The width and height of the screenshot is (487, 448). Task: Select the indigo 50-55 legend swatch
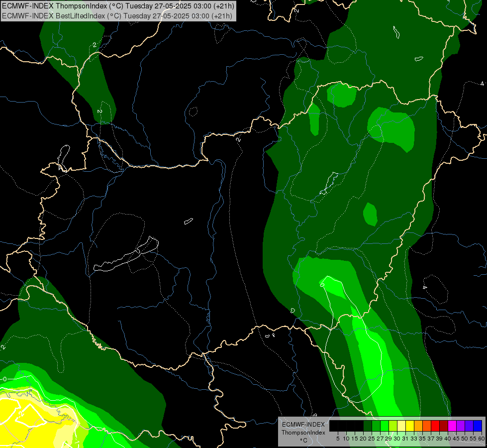click(x=469, y=426)
